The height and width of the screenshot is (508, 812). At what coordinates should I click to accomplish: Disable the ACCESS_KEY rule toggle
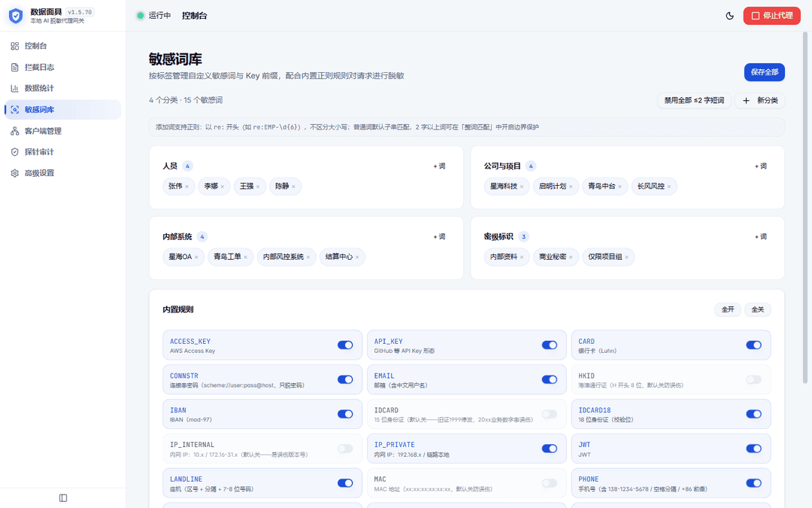click(x=345, y=345)
